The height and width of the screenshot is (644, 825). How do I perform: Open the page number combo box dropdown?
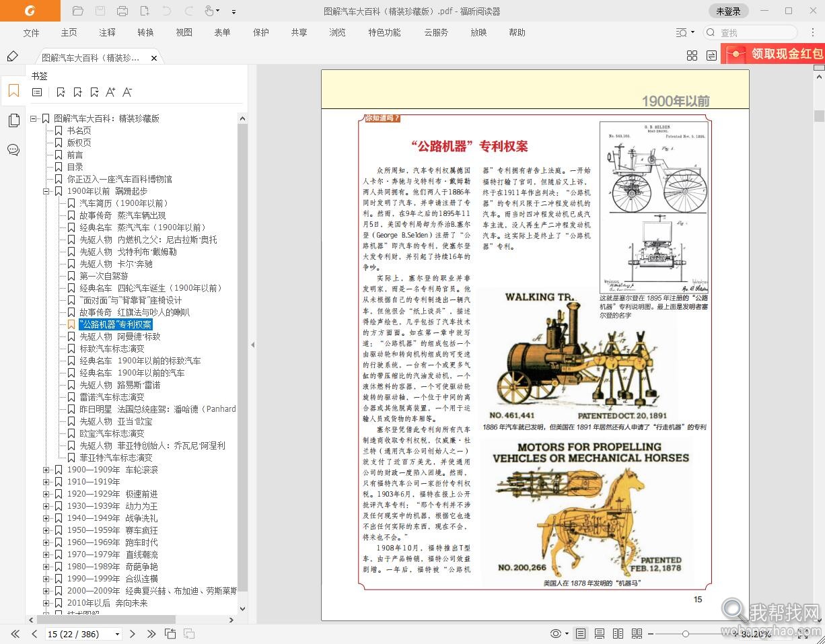[118, 634]
